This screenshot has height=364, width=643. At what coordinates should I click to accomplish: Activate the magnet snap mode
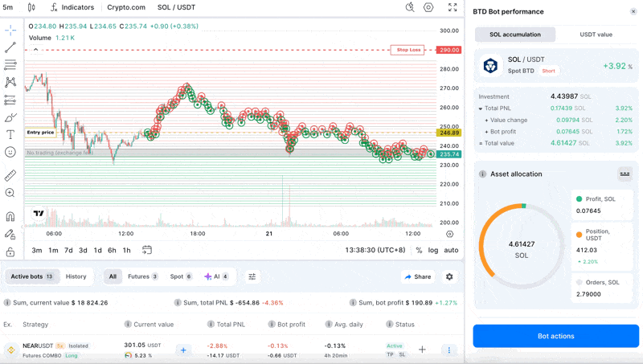tap(10, 217)
